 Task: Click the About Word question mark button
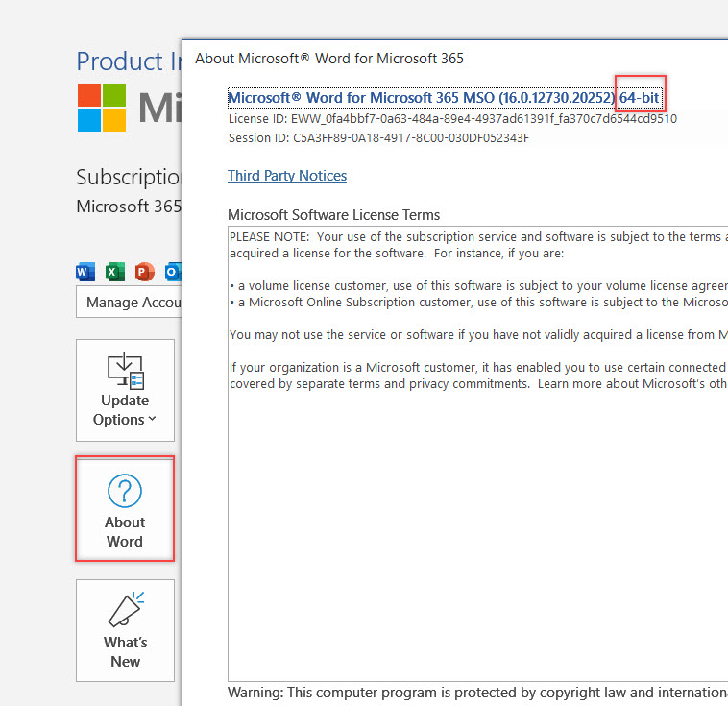125,508
